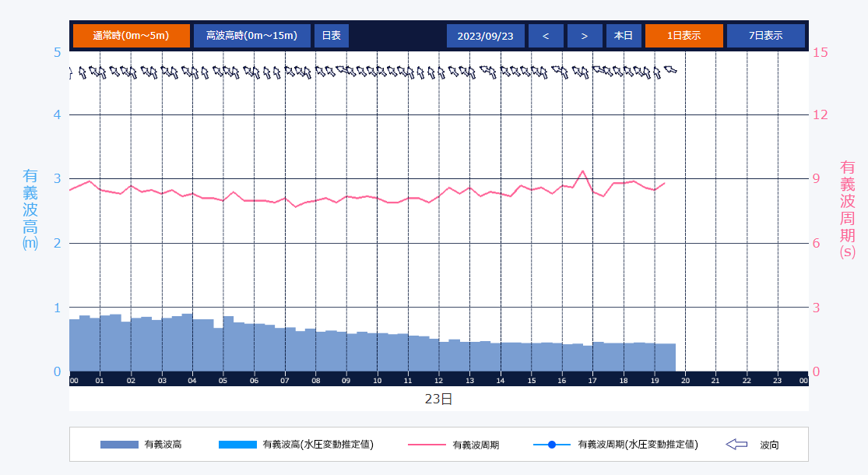Click the last wave direction arrow on chart
Image resolution: width=868 pixels, height=475 pixels.
point(670,70)
